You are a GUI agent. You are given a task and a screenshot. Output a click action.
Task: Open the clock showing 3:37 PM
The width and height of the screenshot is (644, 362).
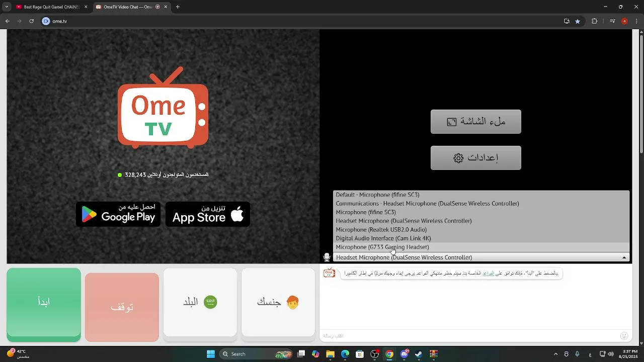629,354
